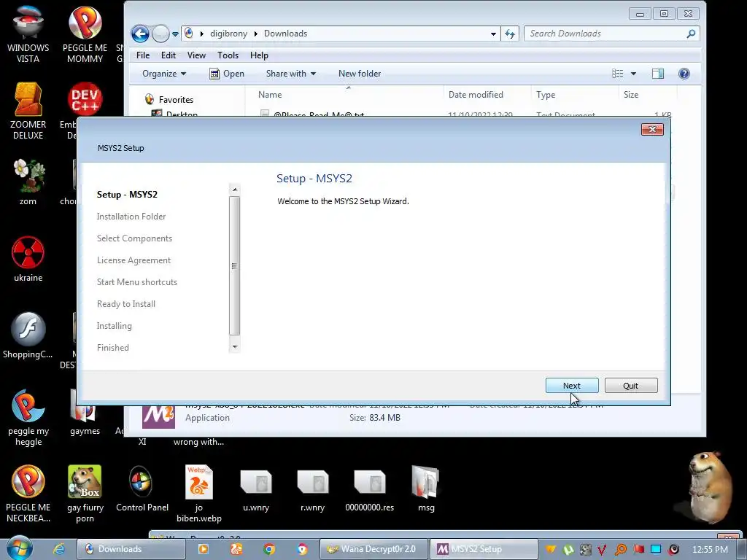Click the peggle my heggle desktop icon
Screen dimensions: 747x560
click(x=28, y=418)
